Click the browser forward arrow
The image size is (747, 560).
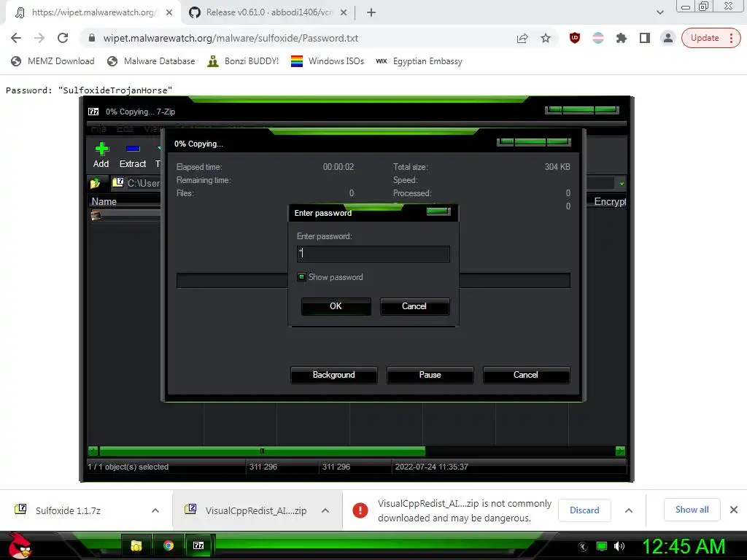click(x=39, y=38)
